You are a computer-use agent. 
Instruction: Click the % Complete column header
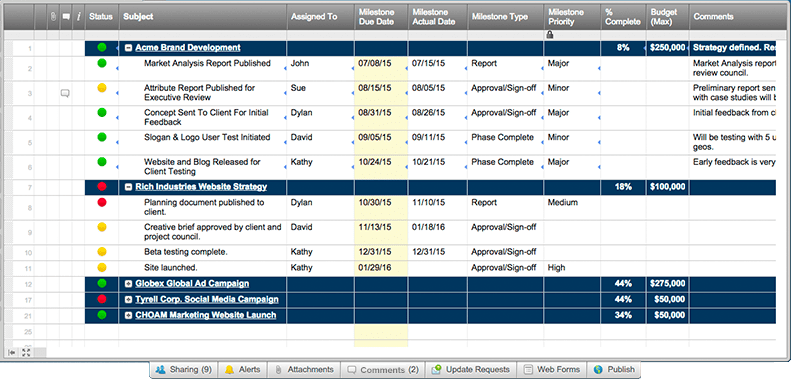623,17
